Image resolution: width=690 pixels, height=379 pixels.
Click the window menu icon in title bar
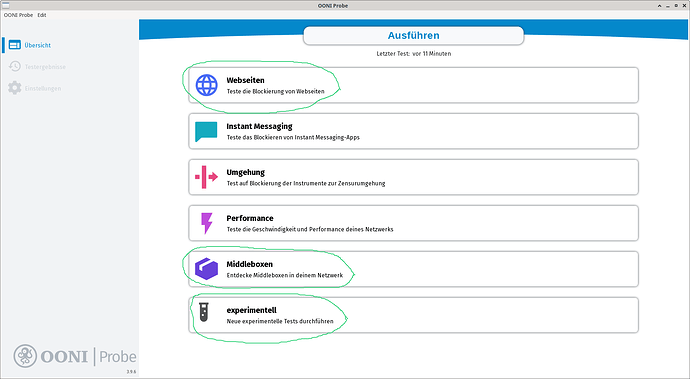(x=6, y=5)
